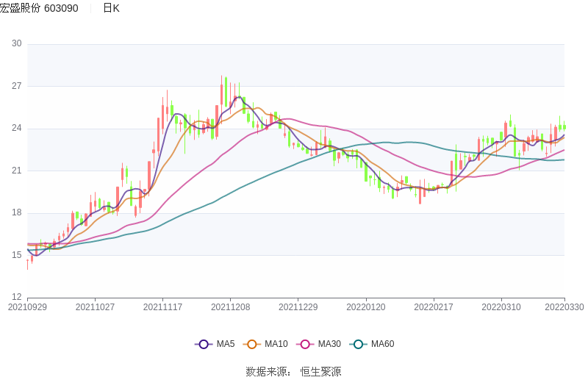Image resolution: width=588 pixels, height=380 pixels.
Task: Click the MA60 legend text label
Action: point(382,344)
